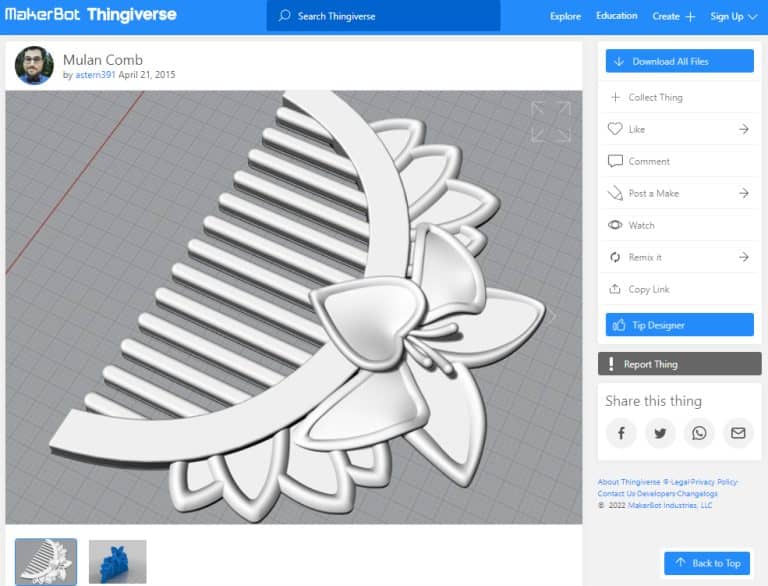Click the thumbs-up Tip Designer icon
This screenshot has width=768, height=586.
click(619, 325)
